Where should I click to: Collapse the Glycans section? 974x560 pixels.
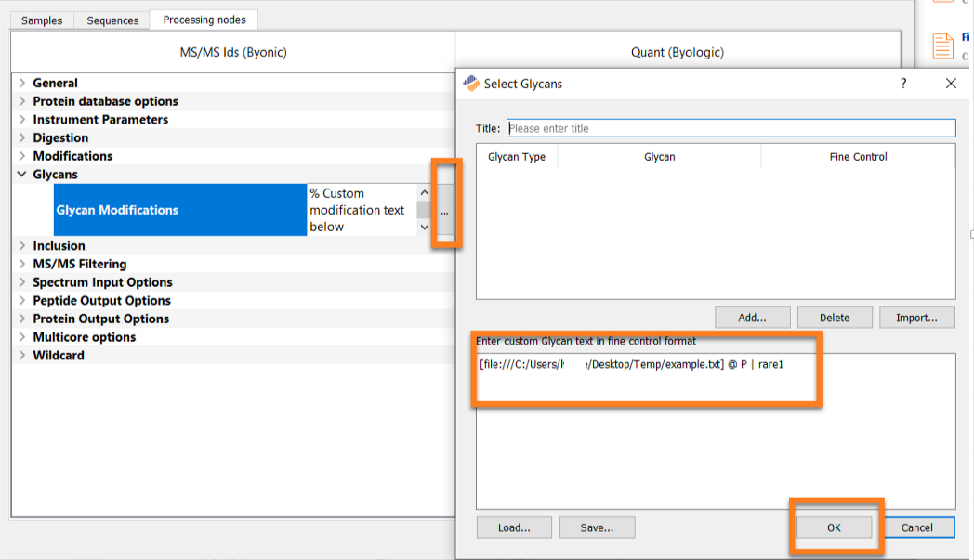coord(22,175)
